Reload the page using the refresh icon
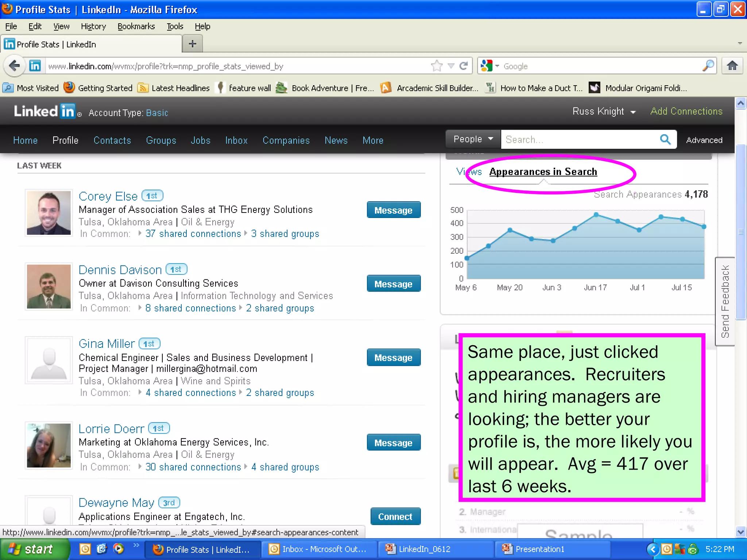 pyautogui.click(x=464, y=66)
